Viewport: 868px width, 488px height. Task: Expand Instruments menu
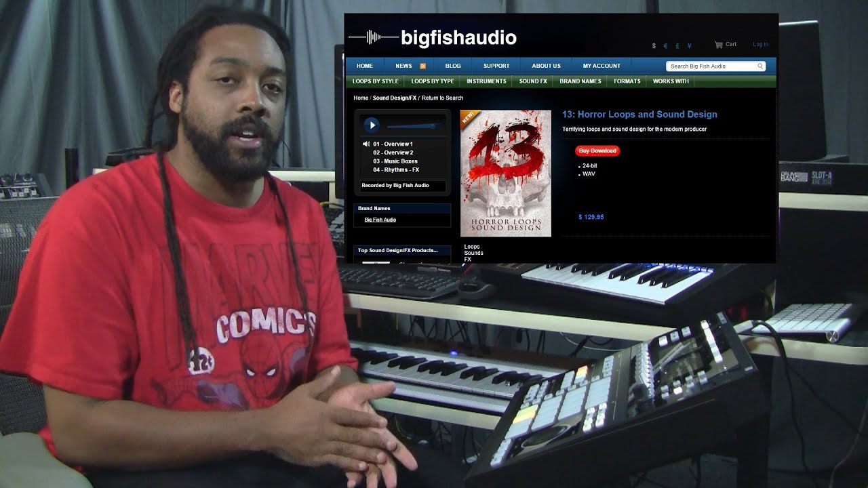[x=486, y=81]
